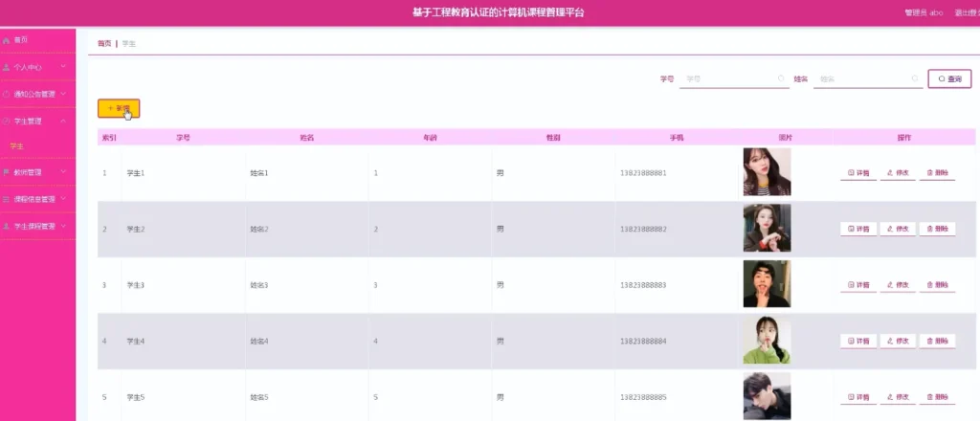
Task: Click search icon inside 学号 field
Action: click(782, 78)
